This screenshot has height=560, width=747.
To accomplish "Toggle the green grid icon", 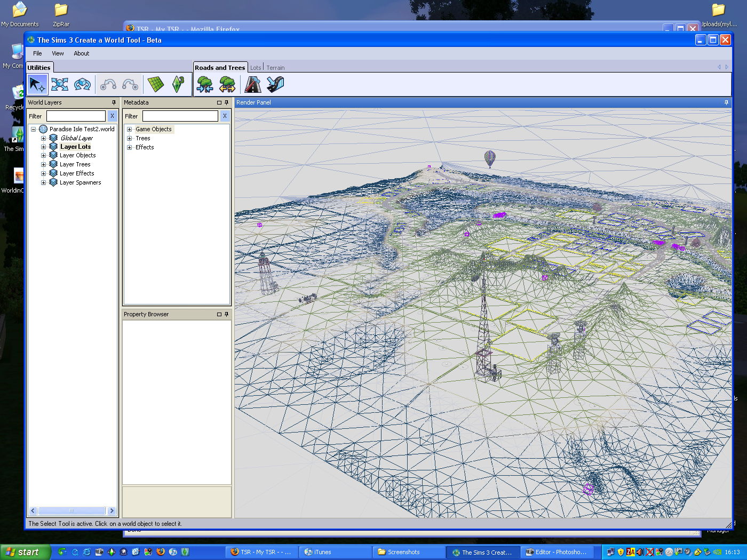I will click(156, 84).
